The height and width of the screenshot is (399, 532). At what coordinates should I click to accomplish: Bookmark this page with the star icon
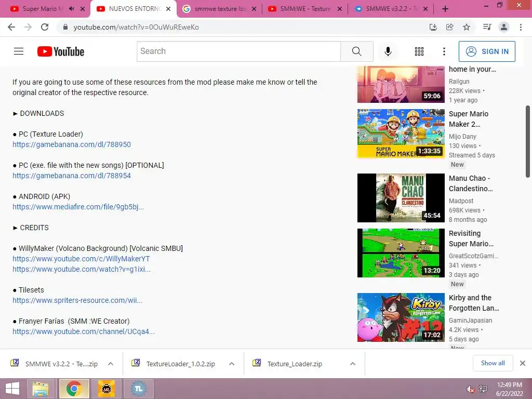point(467,27)
